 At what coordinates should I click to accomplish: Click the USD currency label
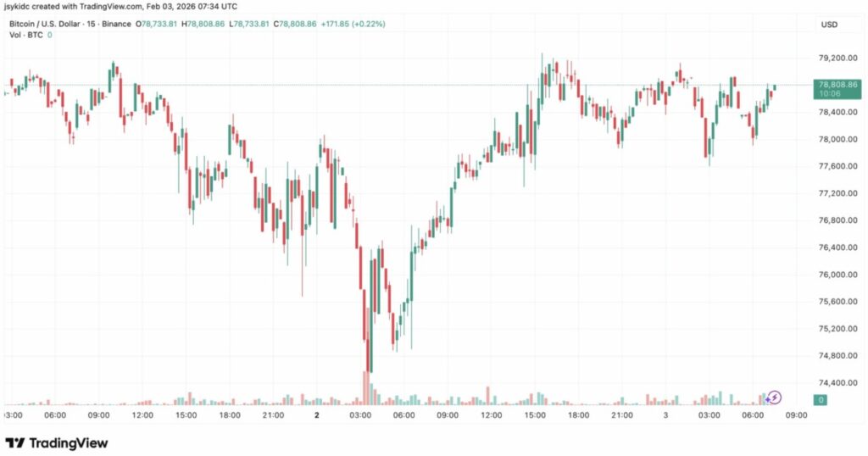coord(829,25)
